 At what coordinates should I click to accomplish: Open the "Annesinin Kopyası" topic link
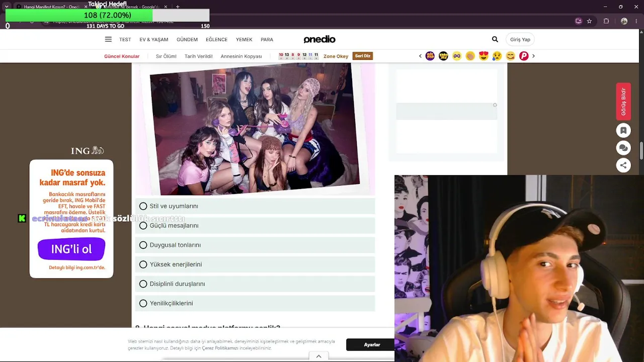pyautogui.click(x=242, y=56)
